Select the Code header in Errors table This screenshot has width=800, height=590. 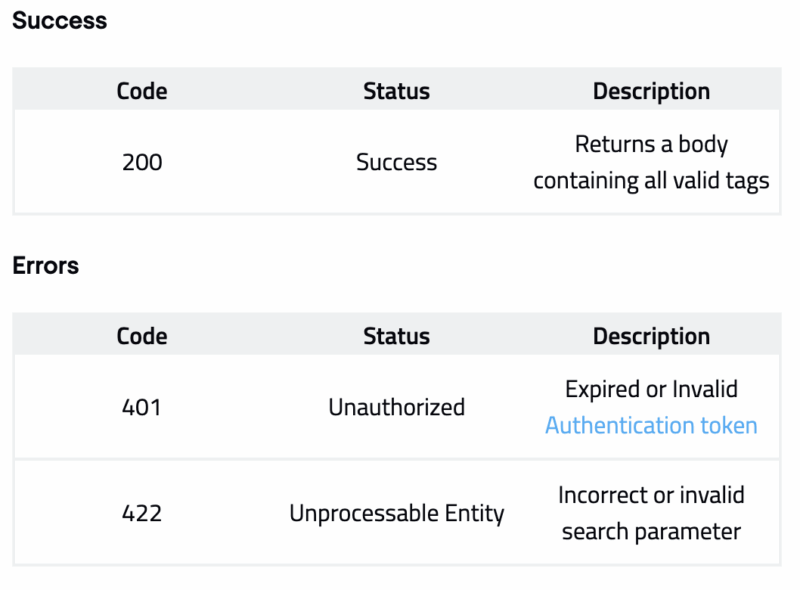142,336
